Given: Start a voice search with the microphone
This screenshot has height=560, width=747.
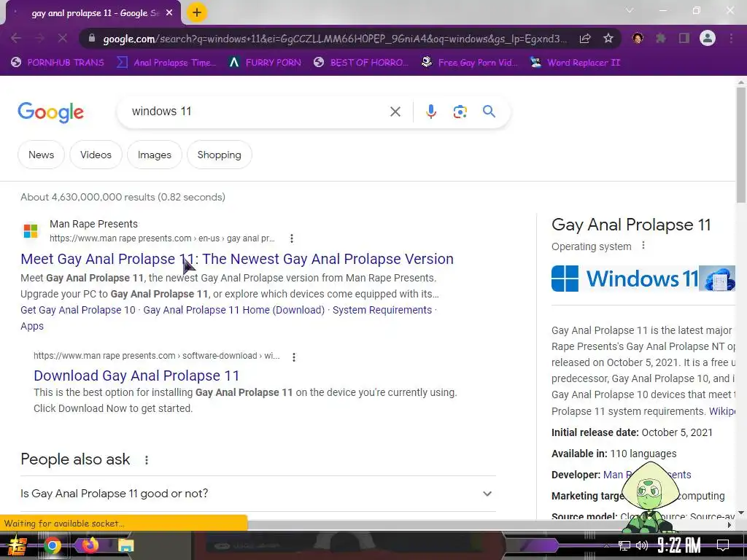Looking at the screenshot, I should pyautogui.click(x=430, y=112).
